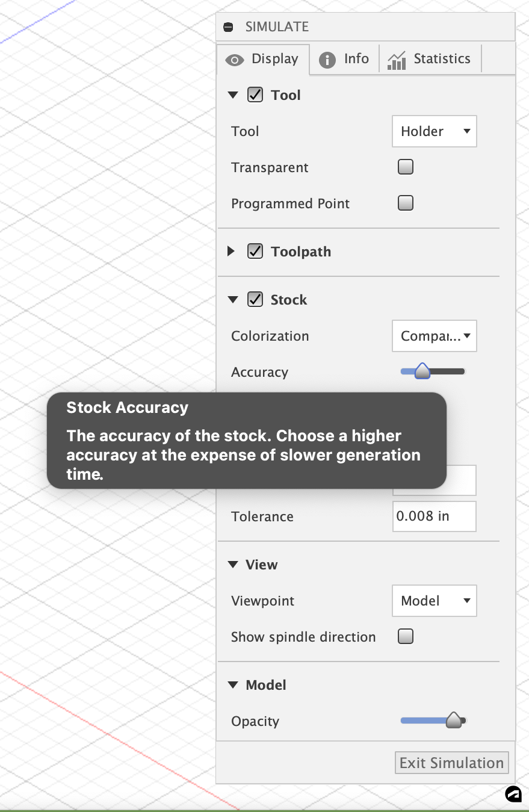Click the eye icon on the Display tab

point(235,59)
